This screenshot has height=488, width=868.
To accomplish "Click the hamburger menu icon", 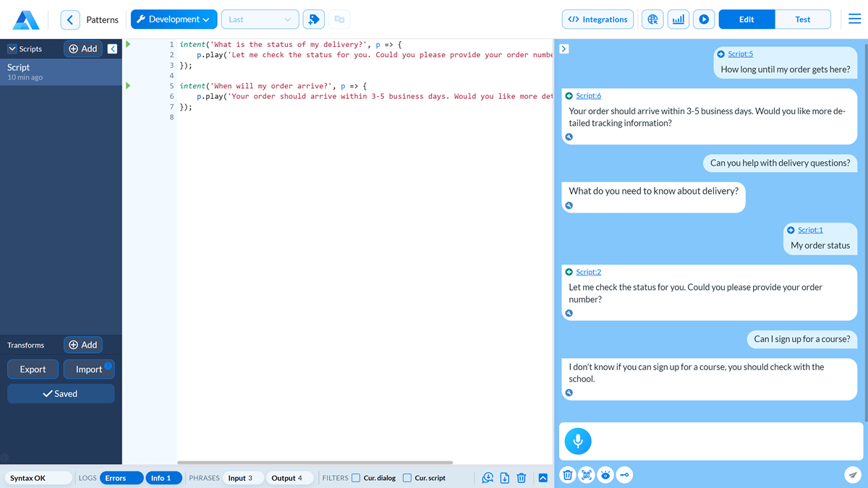I will 854,20.
